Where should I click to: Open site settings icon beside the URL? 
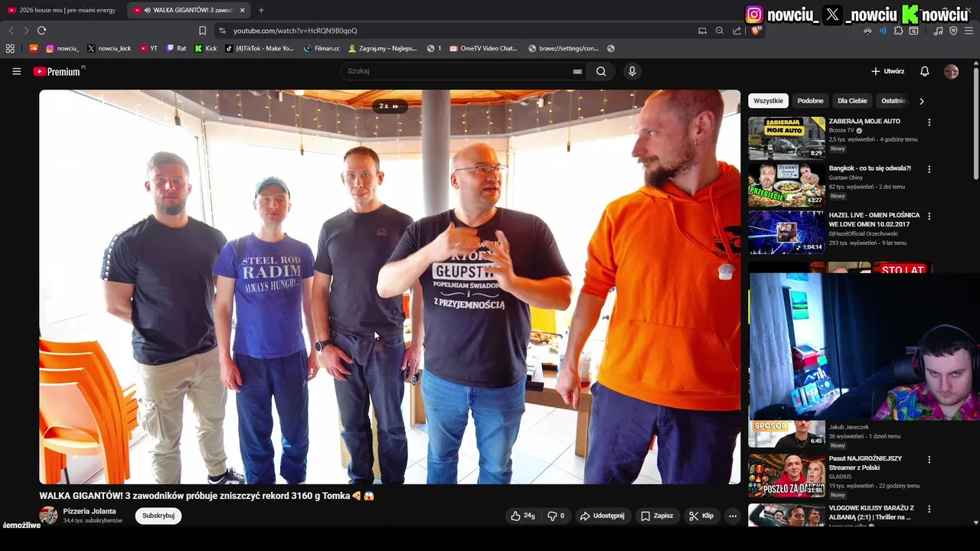pyautogui.click(x=222, y=31)
